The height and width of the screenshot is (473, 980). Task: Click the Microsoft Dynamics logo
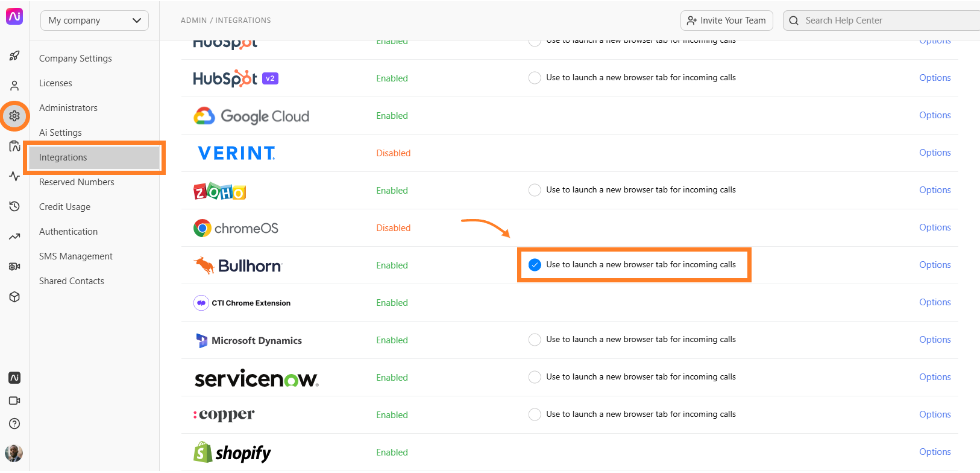248,340
